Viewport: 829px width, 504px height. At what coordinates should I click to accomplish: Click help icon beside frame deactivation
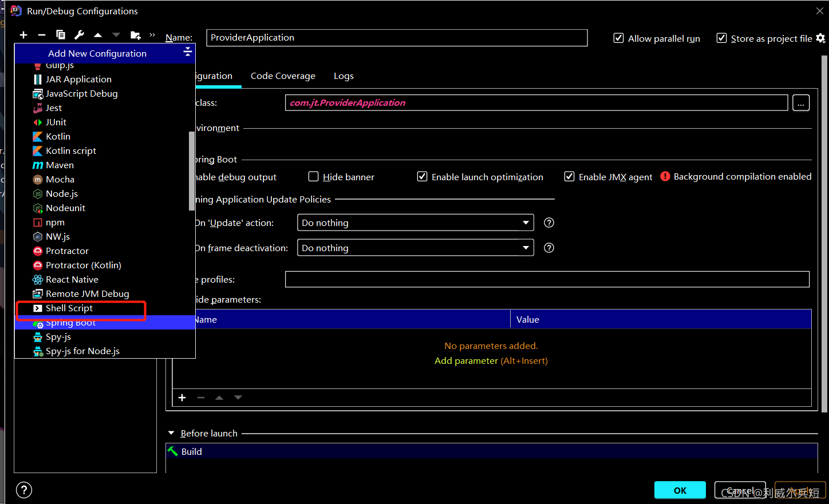tap(549, 248)
